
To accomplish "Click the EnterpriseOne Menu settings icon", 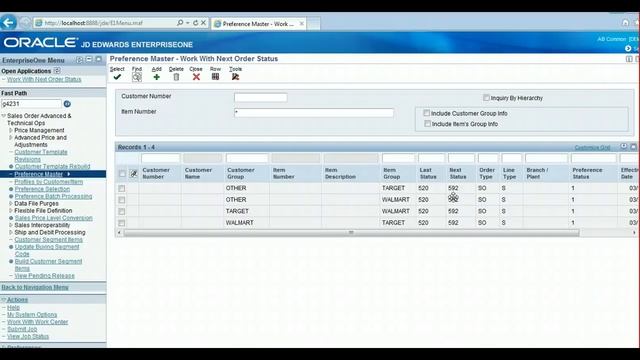I will (x=79, y=60).
